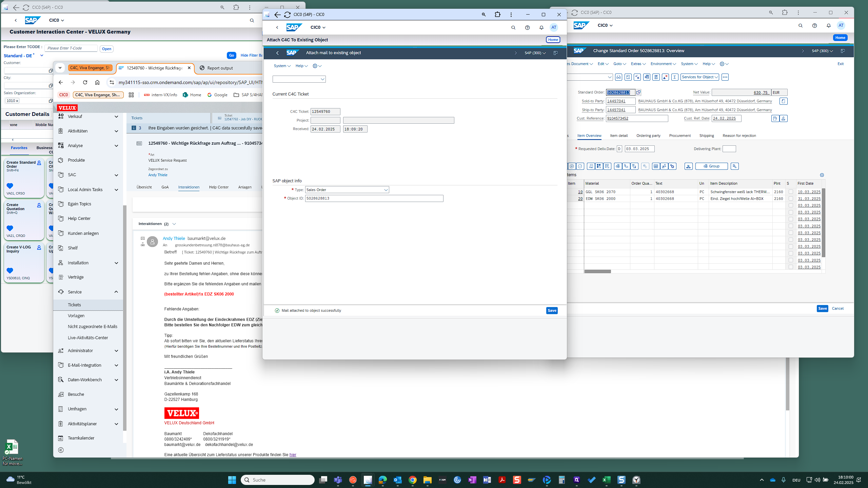
Task: Click the items table settings gear icon
Action: click(x=822, y=175)
